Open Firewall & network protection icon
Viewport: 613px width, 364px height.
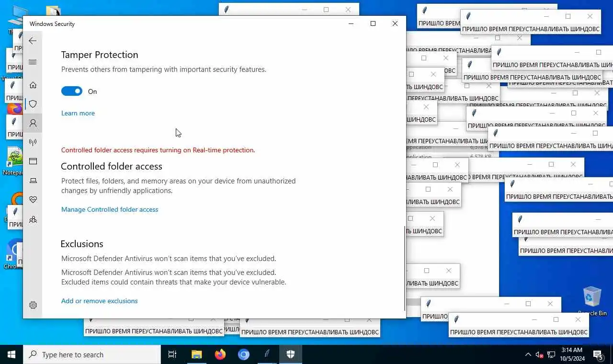33,142
